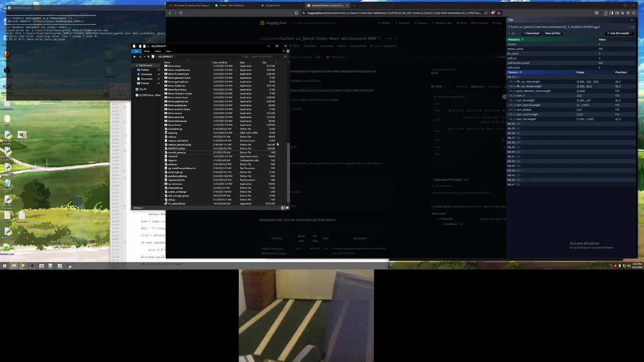Select DVD Drive in Explorer sidebar
644x362 pixels.
[x=148, y=95]
